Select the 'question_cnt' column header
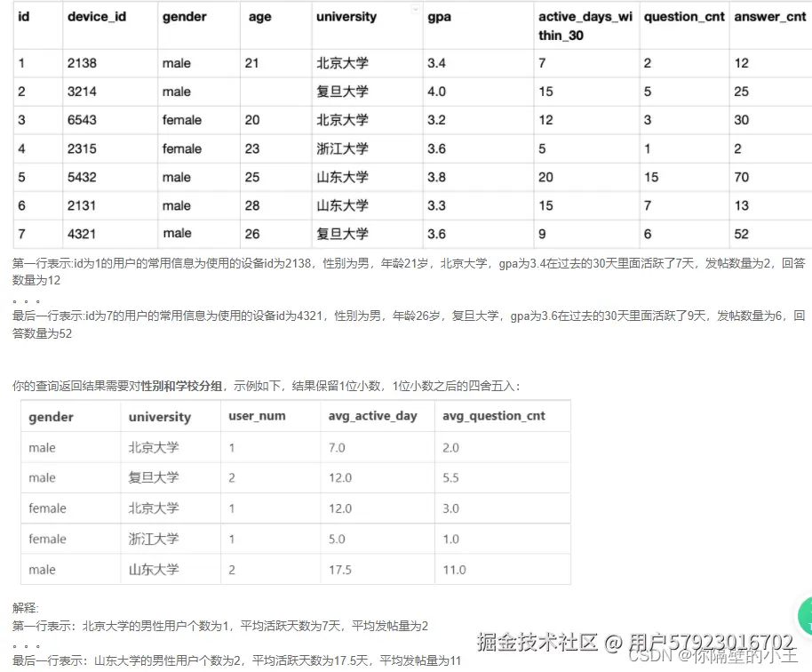The width and height of the screenshot is (812, 672). (x=684, y=17)
